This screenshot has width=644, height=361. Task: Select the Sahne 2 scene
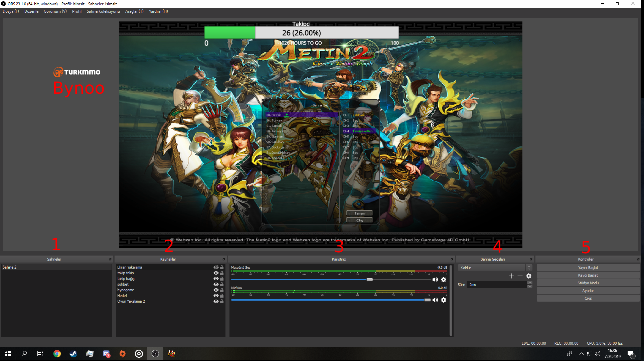click(x=56, y=267)
